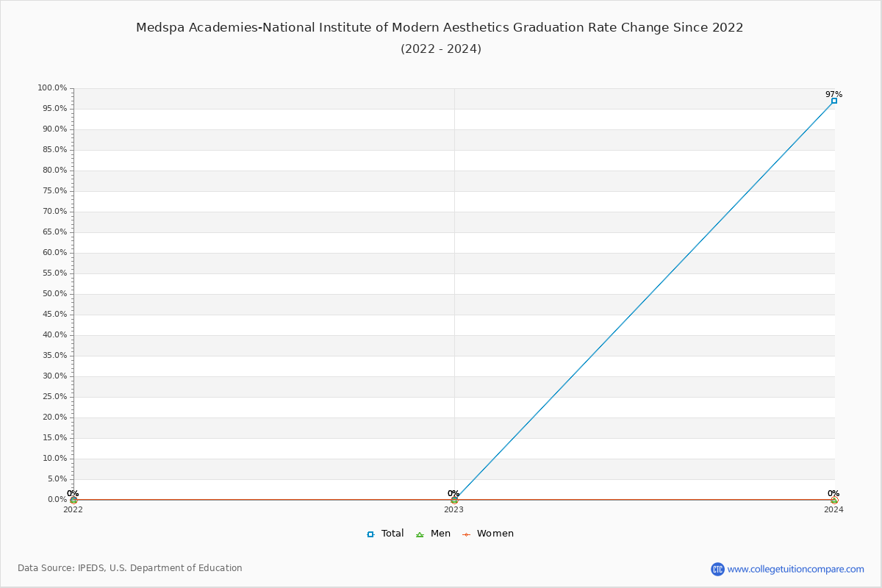The height and width of the screenshot is (588, 882).
Task: Click the Men legend triangle marker icon
Action: coord(420,534)
